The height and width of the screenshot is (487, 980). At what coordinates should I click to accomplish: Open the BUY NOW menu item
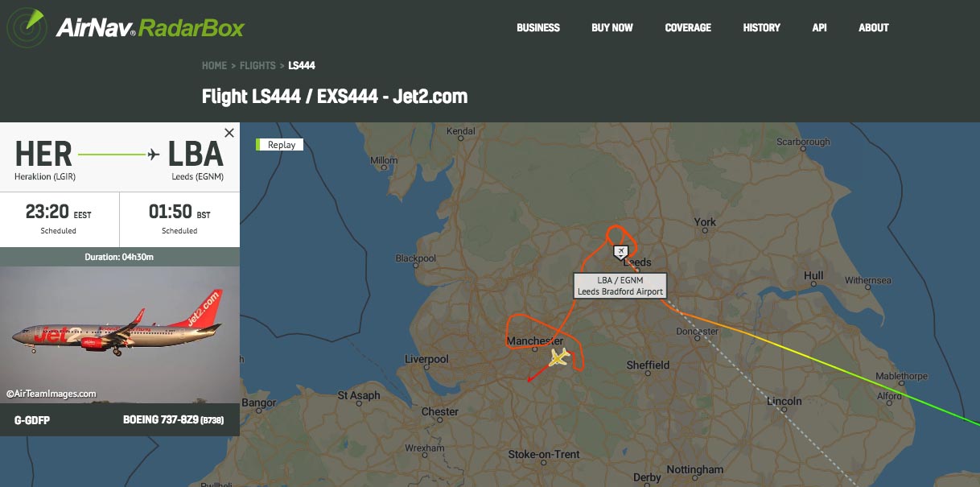[x=612, y=27]
